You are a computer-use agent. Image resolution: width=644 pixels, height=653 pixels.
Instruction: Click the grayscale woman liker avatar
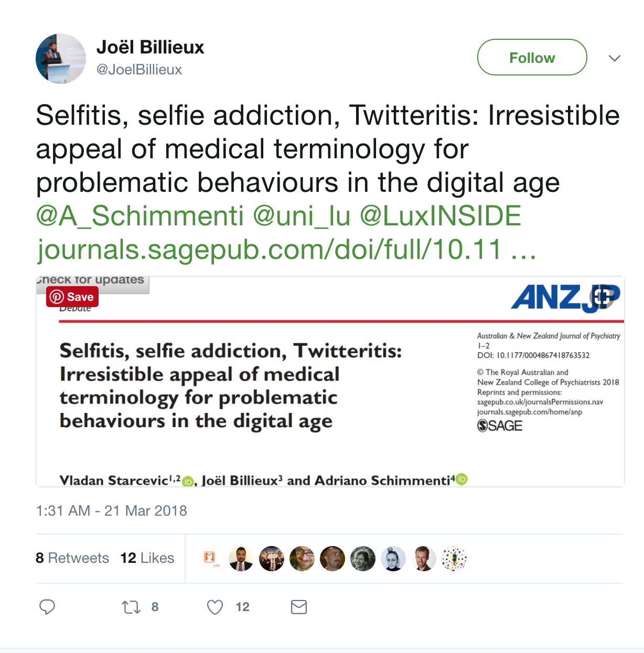coord(363,559)
